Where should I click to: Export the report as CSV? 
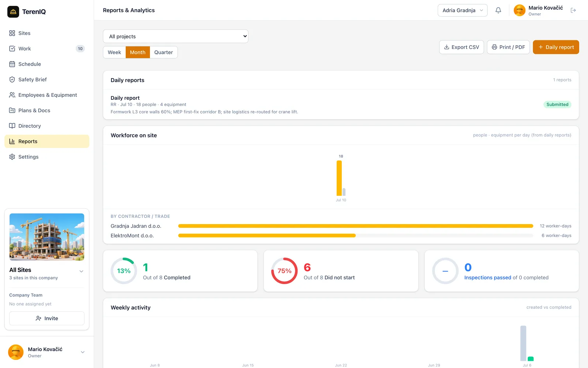coord(462,47)
